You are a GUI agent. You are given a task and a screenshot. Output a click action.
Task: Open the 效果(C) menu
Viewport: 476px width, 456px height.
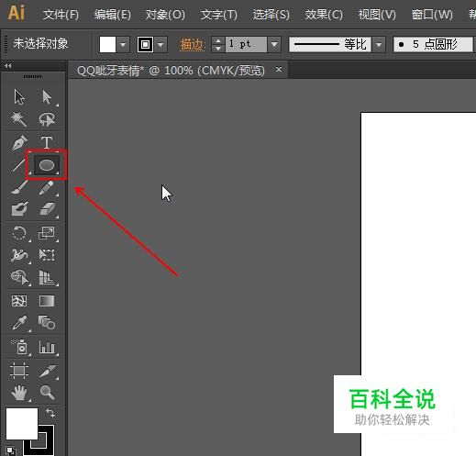[x=324, y=15]
